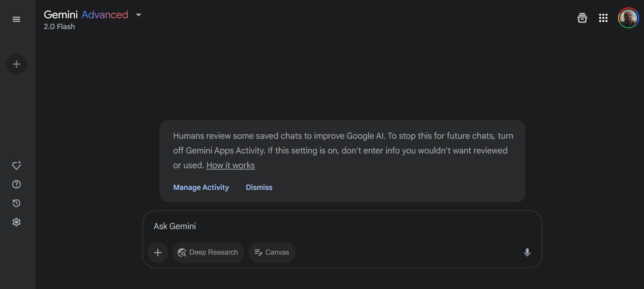Follow the How it works link
The image size is (644, 289).
(231, 165)
